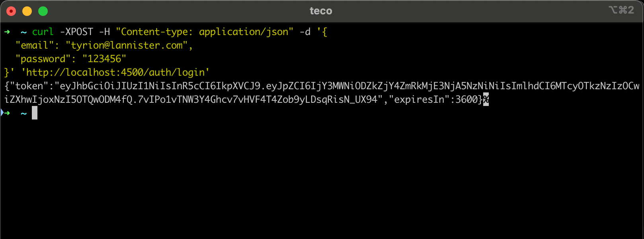Click the curl command word
Screen dimensions: 644x239
pyautogui.click(x=43, y=32)
